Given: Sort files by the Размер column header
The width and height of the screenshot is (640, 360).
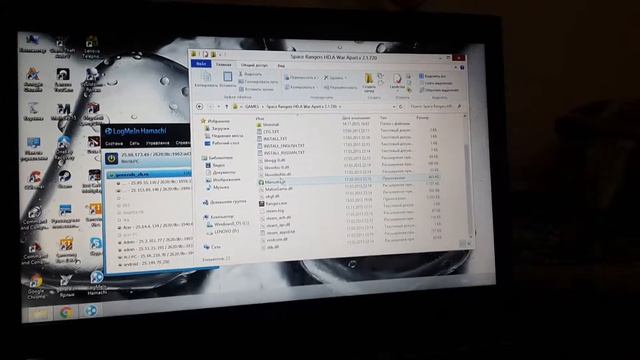Looking at the screenshot, I should [422, 118].
